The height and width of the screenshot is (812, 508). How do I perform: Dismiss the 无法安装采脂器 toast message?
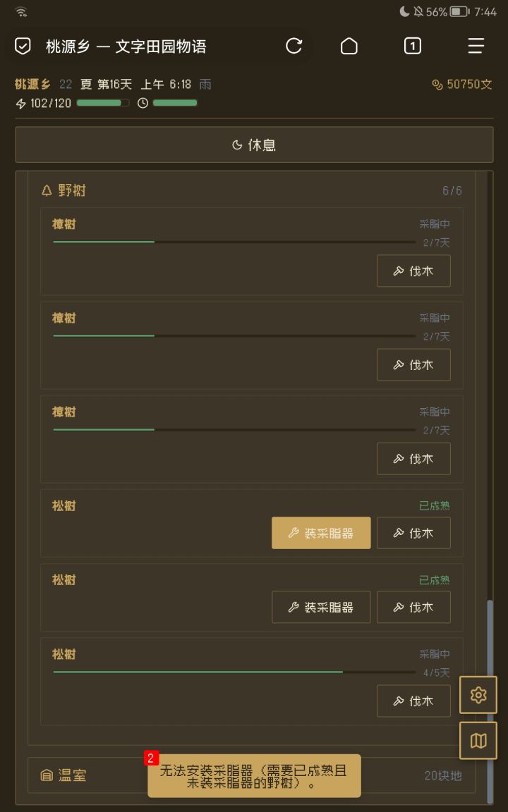click(x=254, y=776)
